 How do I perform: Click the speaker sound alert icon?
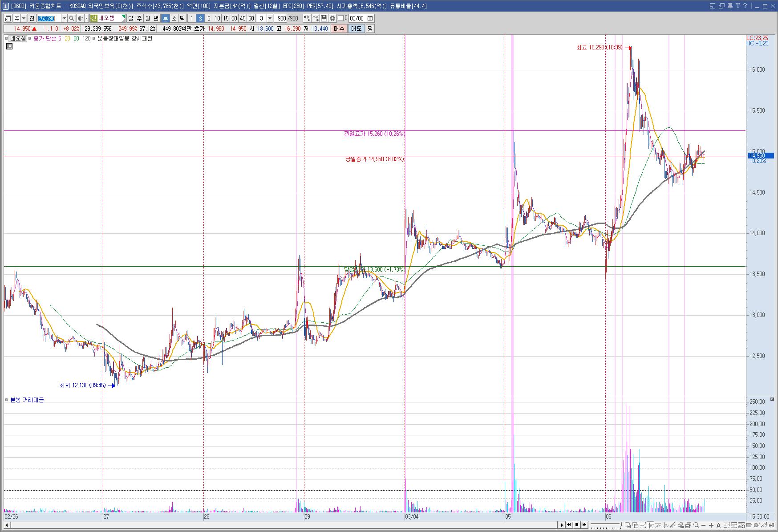[x=80, y=18]
